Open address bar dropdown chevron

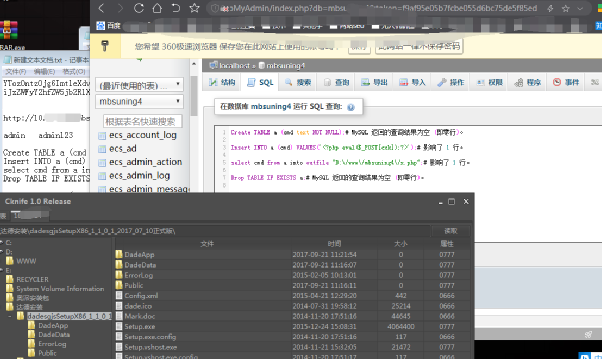point(580,8)
